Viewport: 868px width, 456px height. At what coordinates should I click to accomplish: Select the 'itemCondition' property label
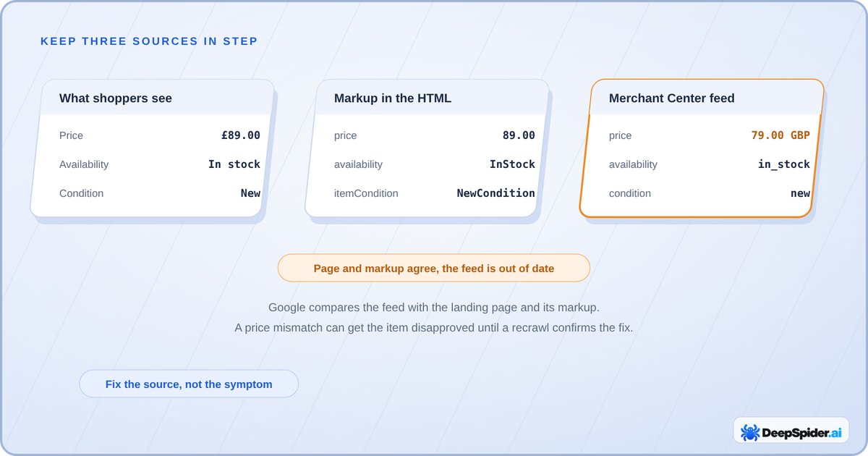[366, 193]
